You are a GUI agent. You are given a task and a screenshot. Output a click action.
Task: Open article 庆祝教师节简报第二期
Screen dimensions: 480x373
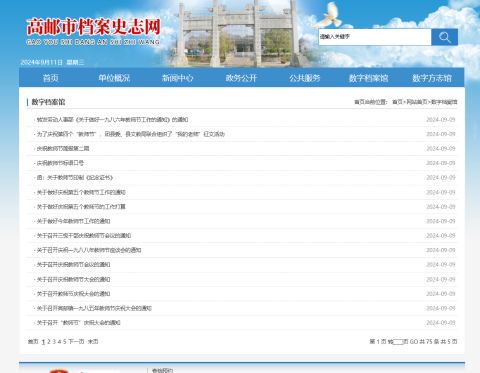point(63,149)
